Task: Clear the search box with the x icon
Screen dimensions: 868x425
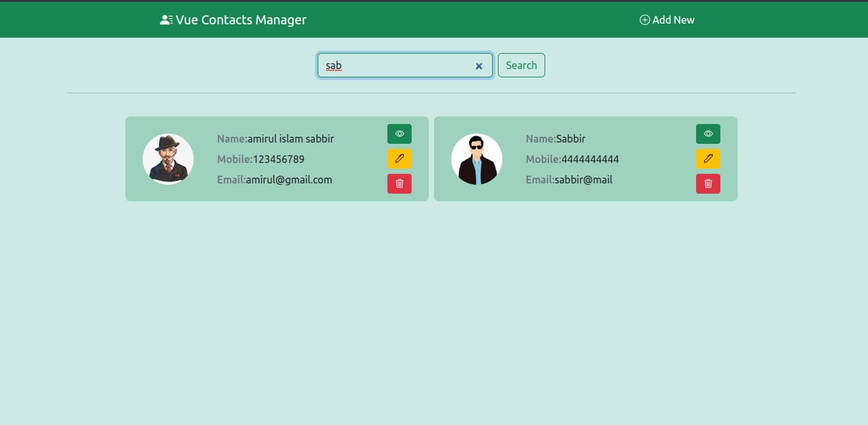Action: point(479,65)
